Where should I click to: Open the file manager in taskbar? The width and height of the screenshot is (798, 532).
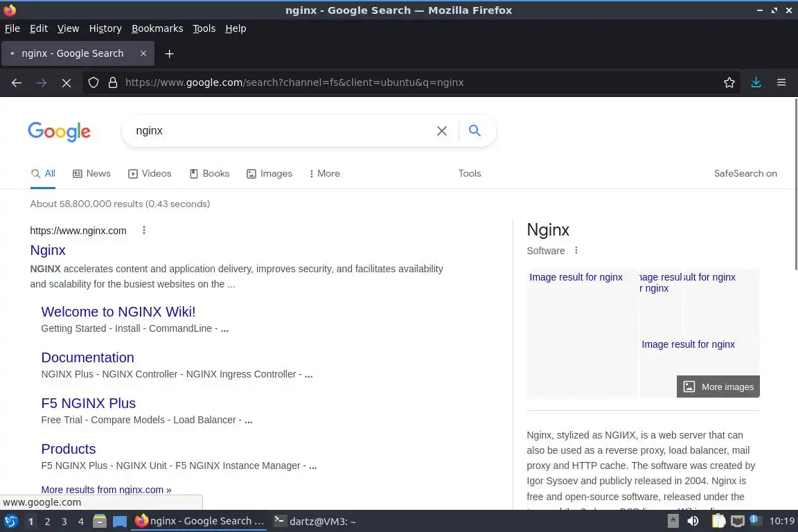[x=100, y=522]
